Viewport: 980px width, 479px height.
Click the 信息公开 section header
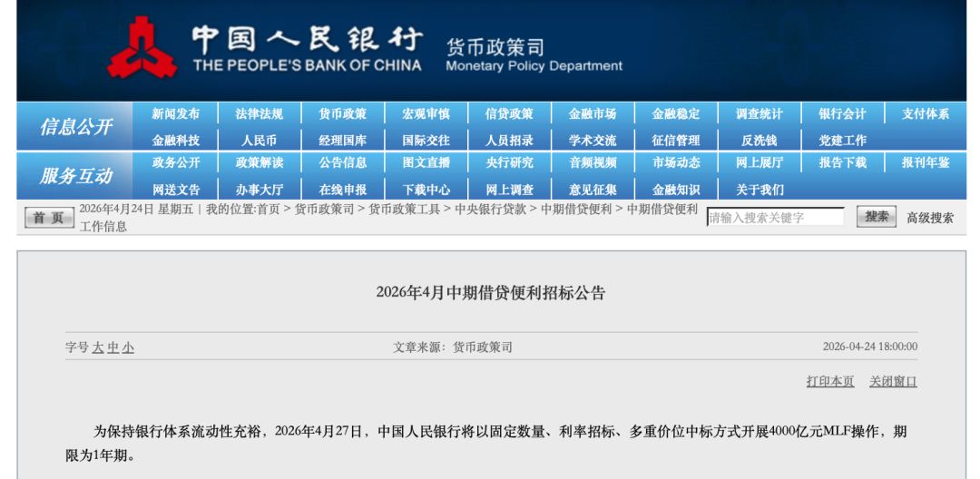[x=76, y=127]
